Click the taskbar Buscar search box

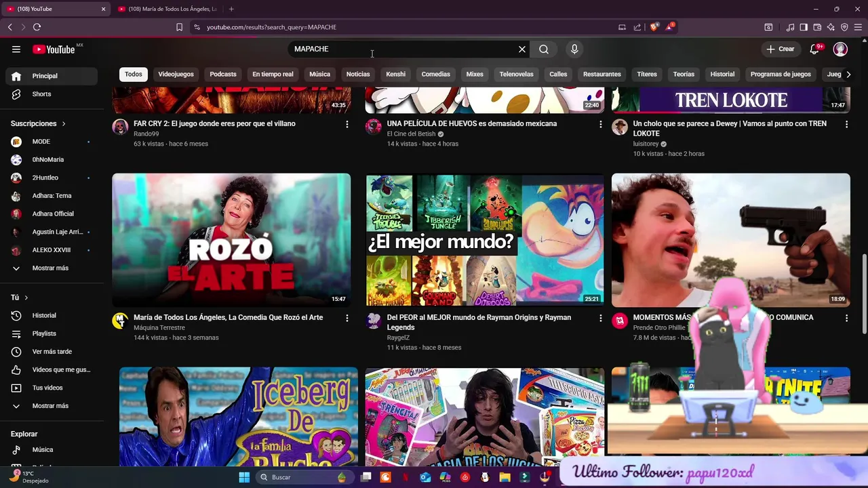point(305,477)
